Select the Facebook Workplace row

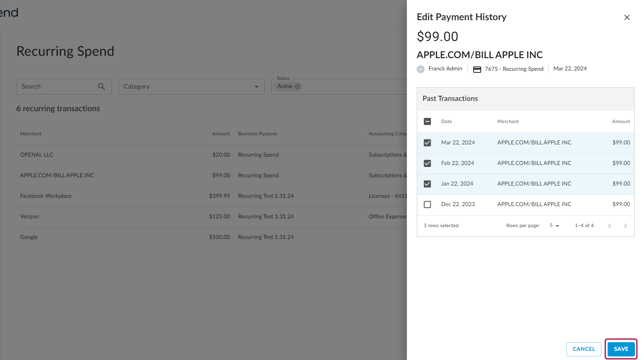point(212,196)
